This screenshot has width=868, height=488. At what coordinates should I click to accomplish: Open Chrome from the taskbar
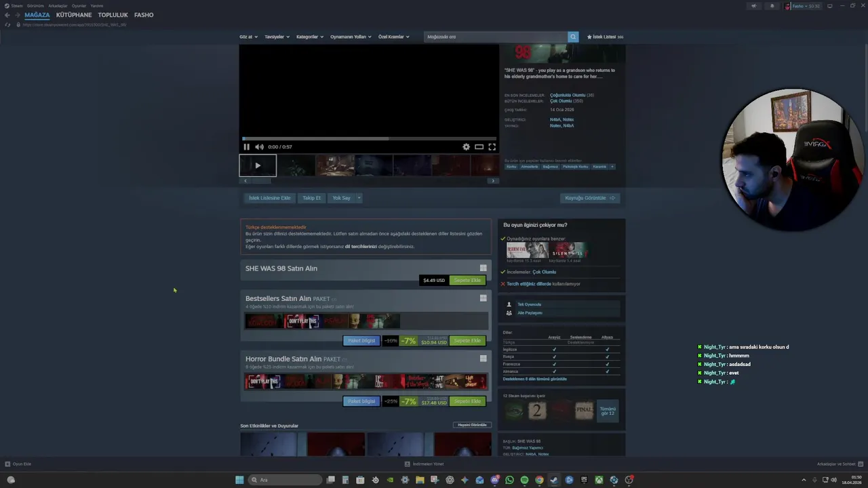point(539,480)
